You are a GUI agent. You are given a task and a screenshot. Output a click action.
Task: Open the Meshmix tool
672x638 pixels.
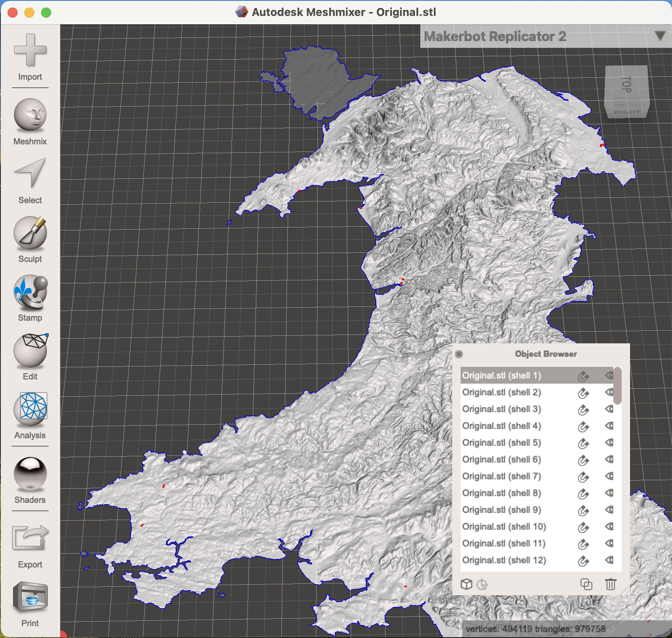(x=30, y=115)
